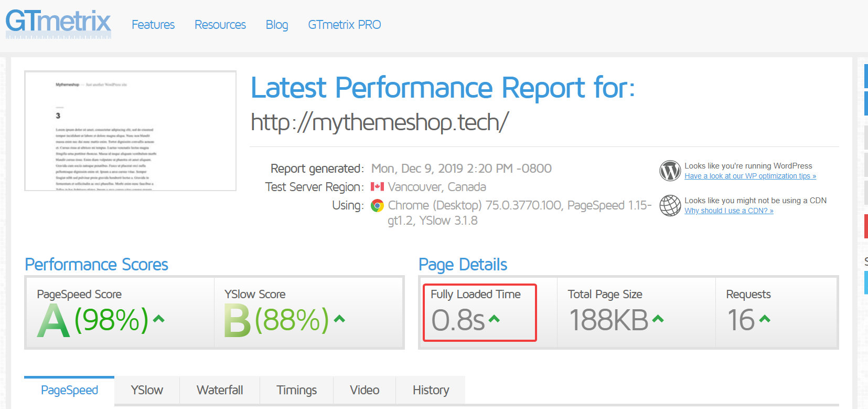Open the History tab

click(431, 390)
